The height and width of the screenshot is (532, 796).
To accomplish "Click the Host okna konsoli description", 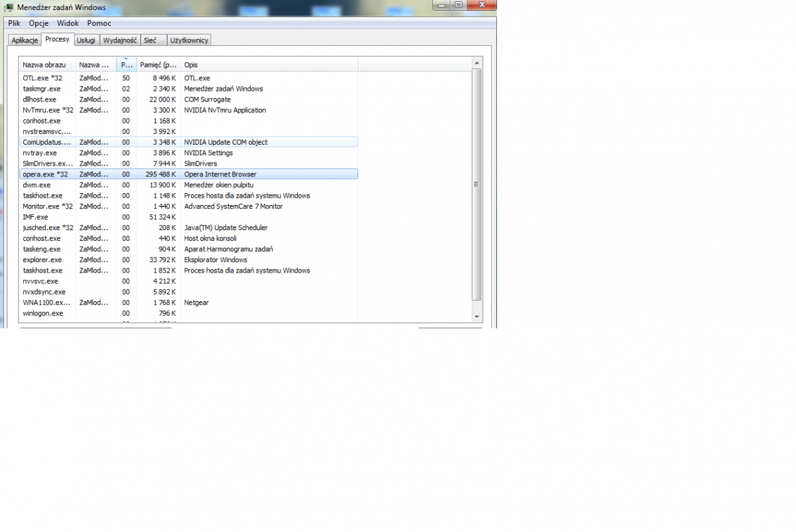I will (210, 238).
